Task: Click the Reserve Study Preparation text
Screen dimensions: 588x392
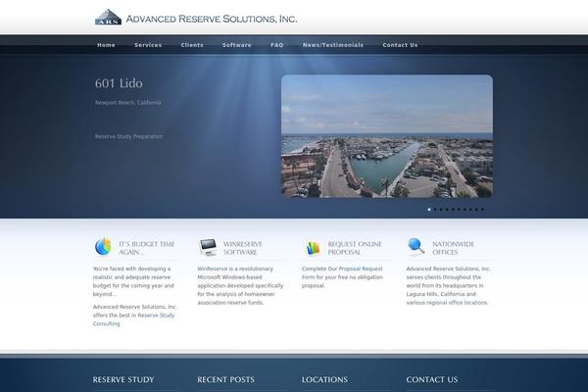Action: [x=128, y=136]
